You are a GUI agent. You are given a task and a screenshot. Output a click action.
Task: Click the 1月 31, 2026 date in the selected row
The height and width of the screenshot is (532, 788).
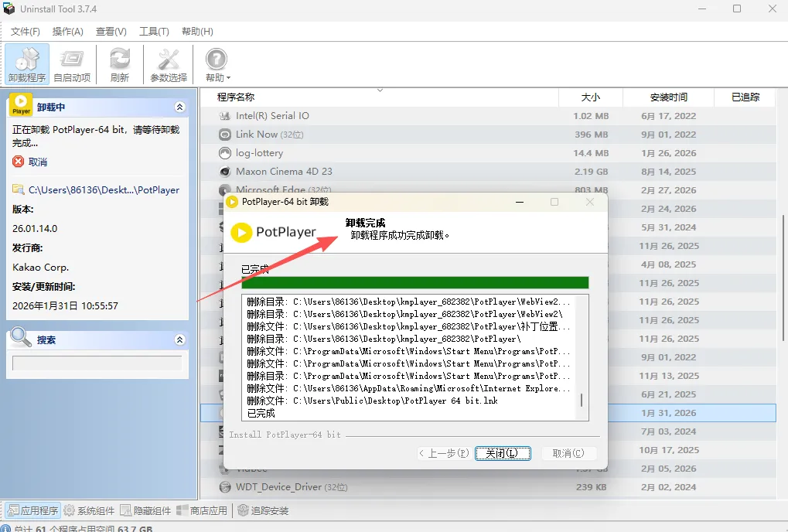(668, 413)
